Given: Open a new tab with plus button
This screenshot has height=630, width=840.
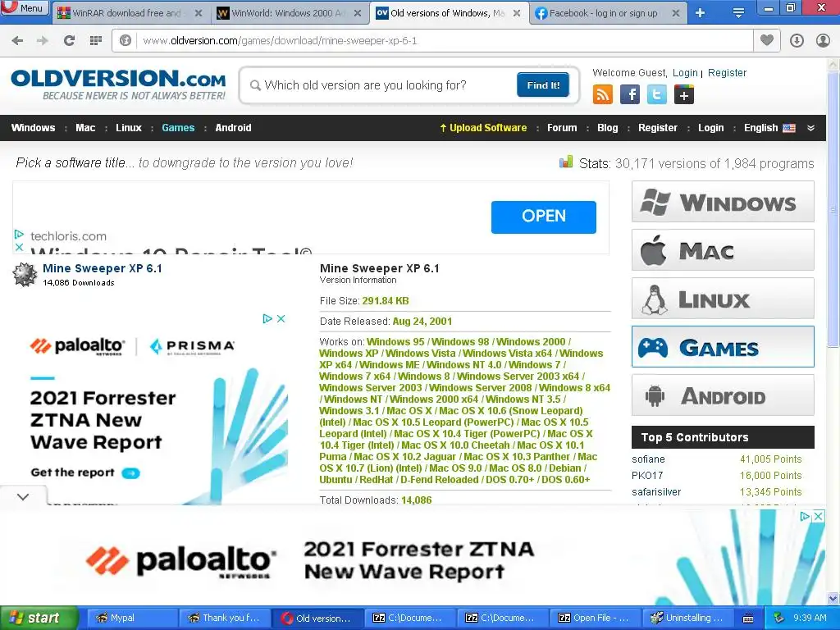Looking at the screenshot, I should pos(701,13).
